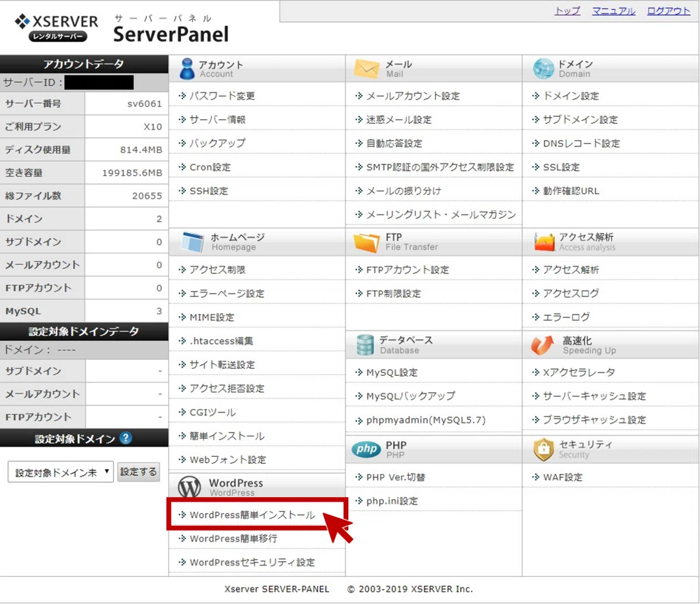Open the 設定対象ドメイン未 dropdown
This screenshot has height=604, width=700.
coord(60,472)
